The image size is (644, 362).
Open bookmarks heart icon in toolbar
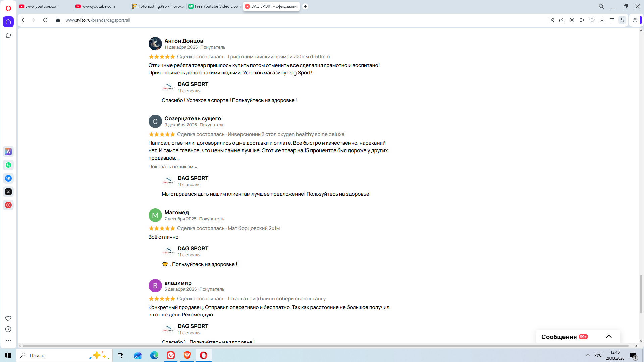(592, 20)
